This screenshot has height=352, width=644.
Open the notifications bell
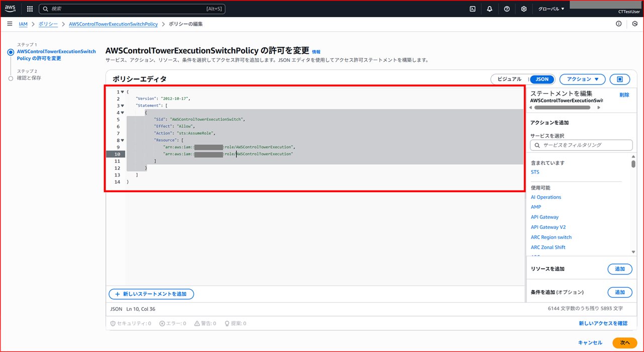(x=489, y=9)
